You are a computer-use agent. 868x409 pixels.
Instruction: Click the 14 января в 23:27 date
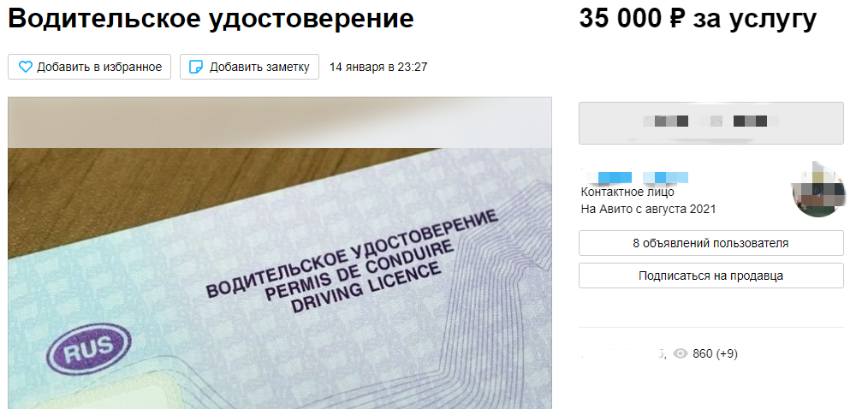(x=378, y=67)
